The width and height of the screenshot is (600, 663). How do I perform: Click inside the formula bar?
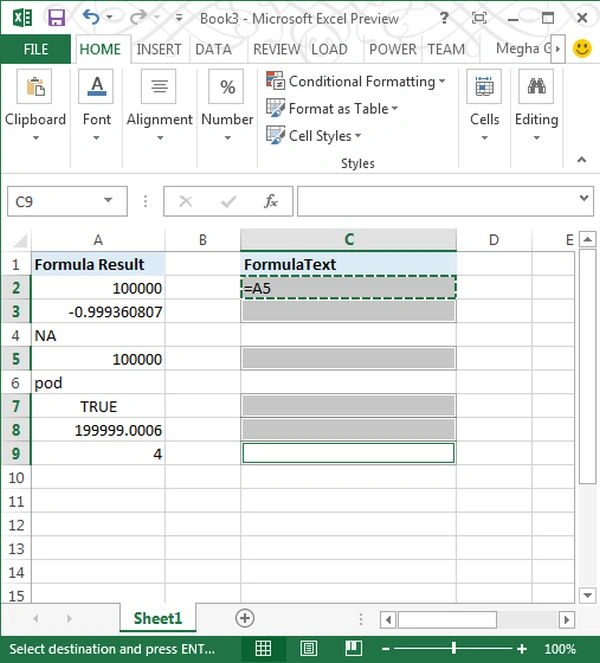pos(437,201)
